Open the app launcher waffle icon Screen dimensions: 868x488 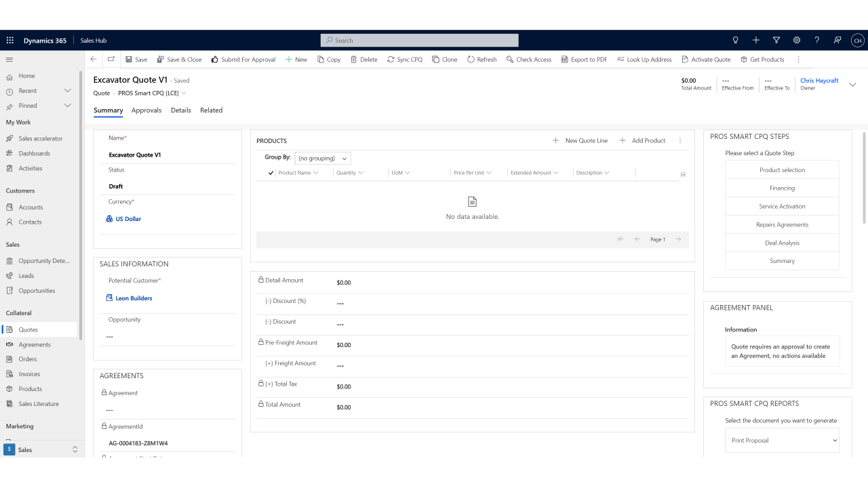point(10,40)
